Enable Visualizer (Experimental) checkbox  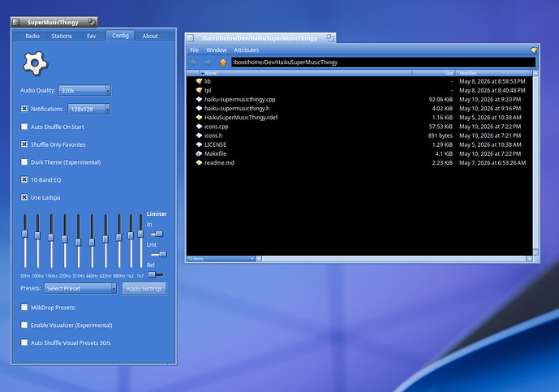[24, 325]
